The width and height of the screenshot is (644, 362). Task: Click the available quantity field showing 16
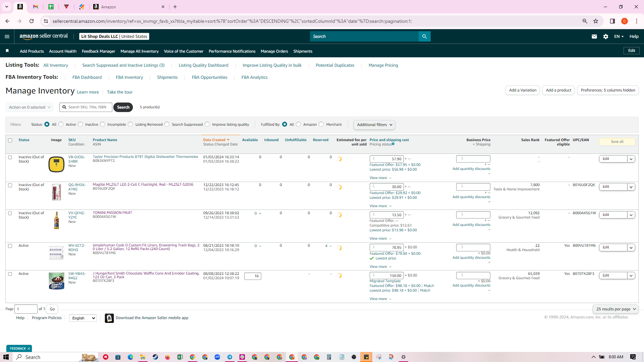253,276
